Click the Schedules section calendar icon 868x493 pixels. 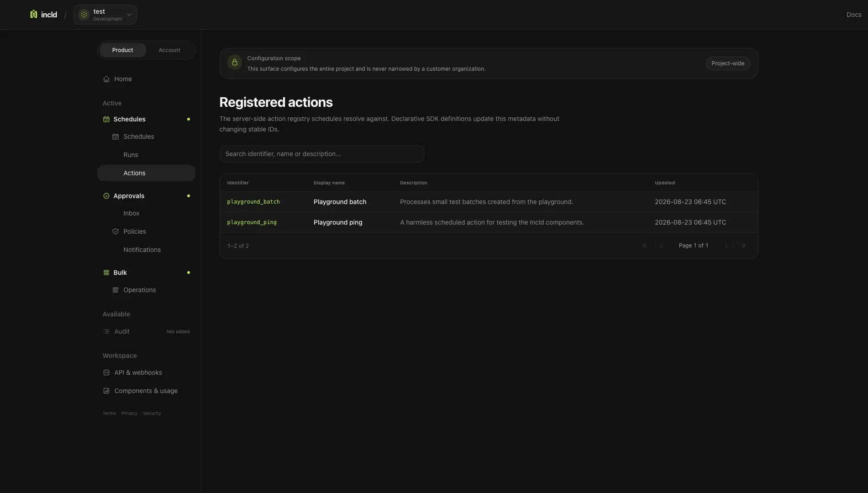click(x=106, y=119)
